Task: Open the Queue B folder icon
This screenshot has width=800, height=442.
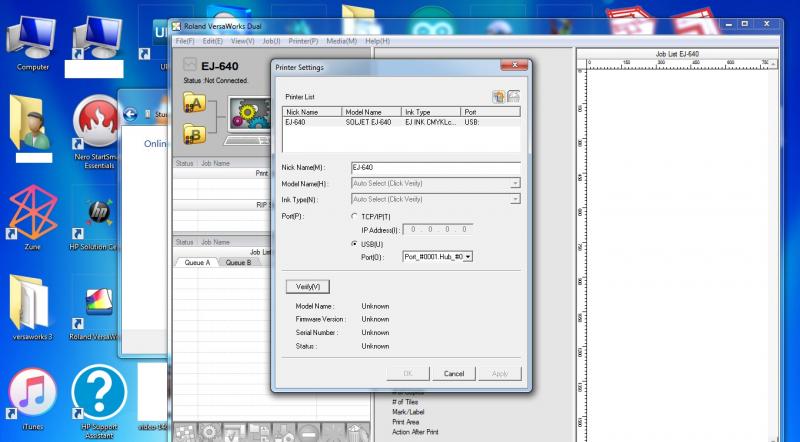Action: (194, 134)
